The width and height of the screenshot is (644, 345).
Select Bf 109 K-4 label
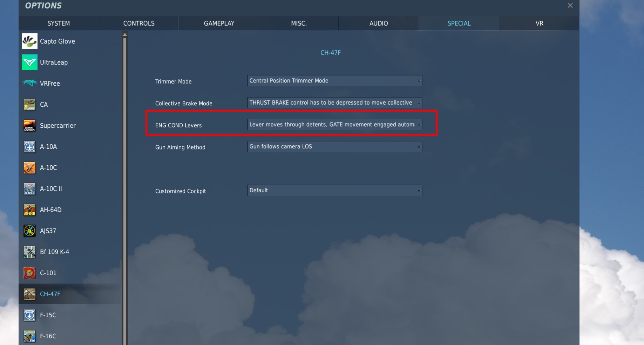54,252
